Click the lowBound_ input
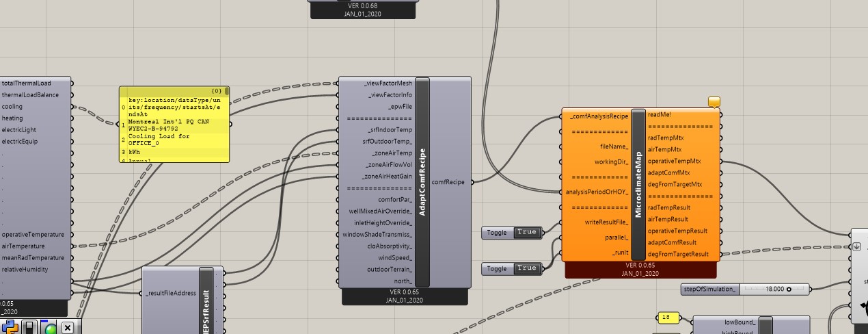 [740, 322]
